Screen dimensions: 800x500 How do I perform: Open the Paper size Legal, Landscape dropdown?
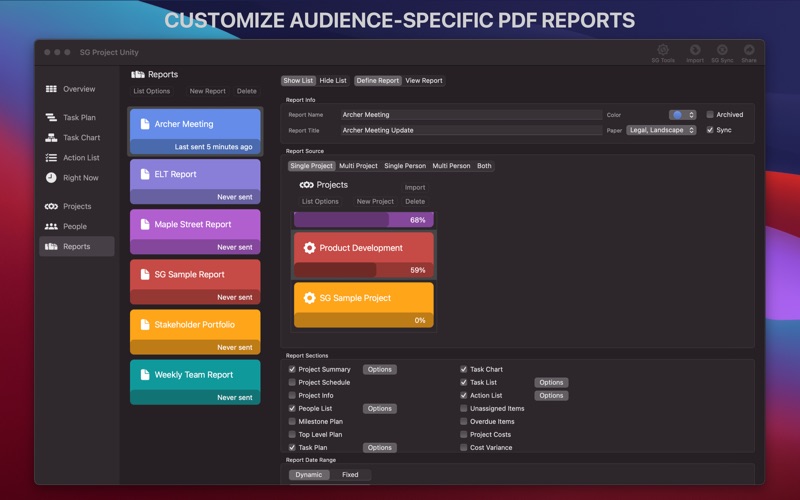(x=661, y=130)
